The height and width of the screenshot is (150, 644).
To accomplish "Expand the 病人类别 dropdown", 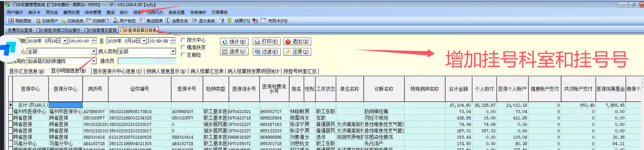I will (x=173, y=51).
